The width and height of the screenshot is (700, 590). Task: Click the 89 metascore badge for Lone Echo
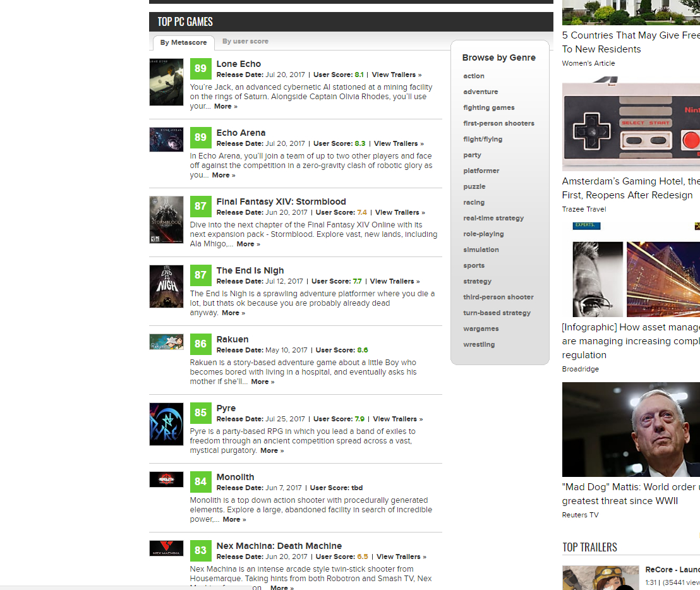tap(200, 68)
